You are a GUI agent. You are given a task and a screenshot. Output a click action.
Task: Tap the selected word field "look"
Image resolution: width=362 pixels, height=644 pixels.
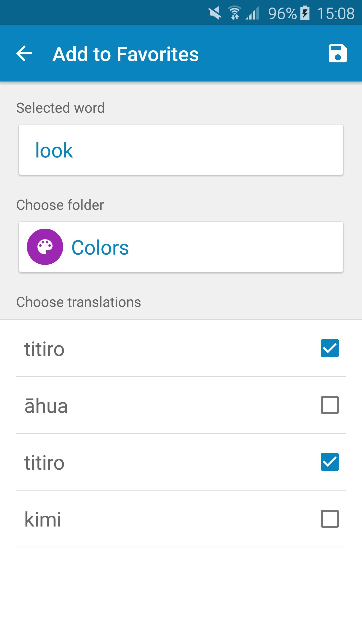[x=181, y=150]
